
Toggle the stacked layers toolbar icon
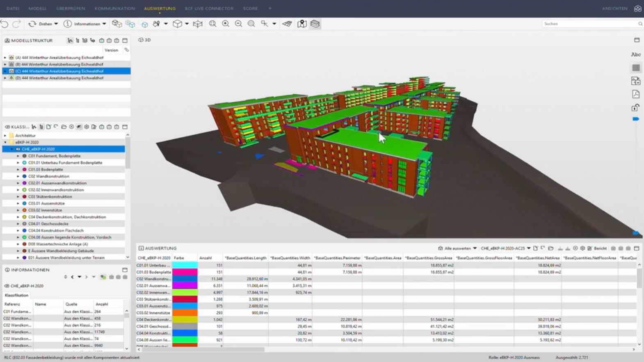tap(315, 24)
